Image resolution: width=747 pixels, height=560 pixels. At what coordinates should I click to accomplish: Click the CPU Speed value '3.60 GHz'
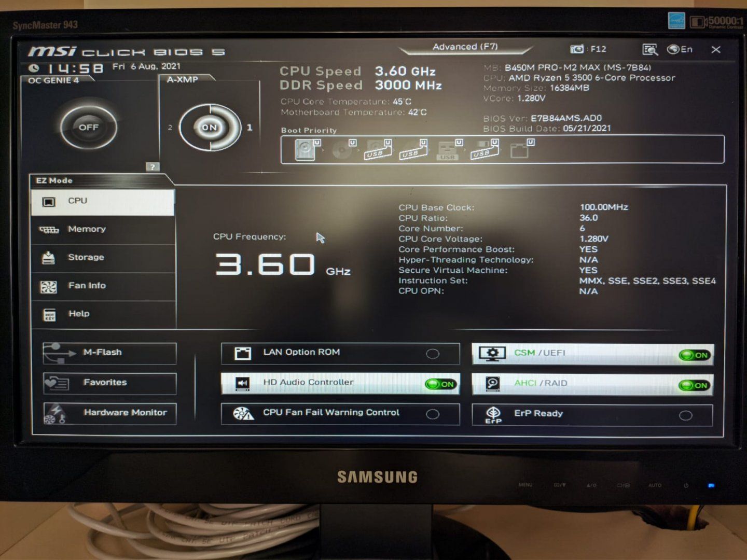pyautogui.click(x=405, y=71)
